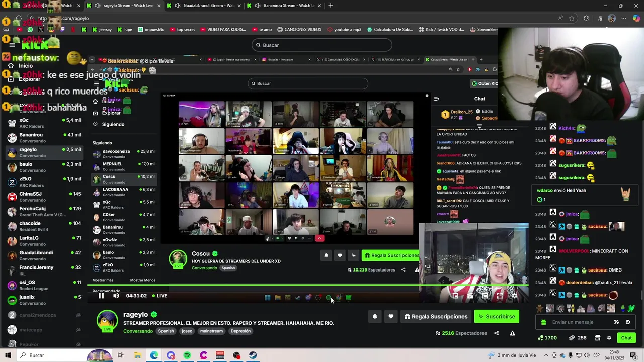Open FerchuCabj channel in the sidebar
Image resolution: width=644 pixels, height=362 pixels.
coord(44,211)
